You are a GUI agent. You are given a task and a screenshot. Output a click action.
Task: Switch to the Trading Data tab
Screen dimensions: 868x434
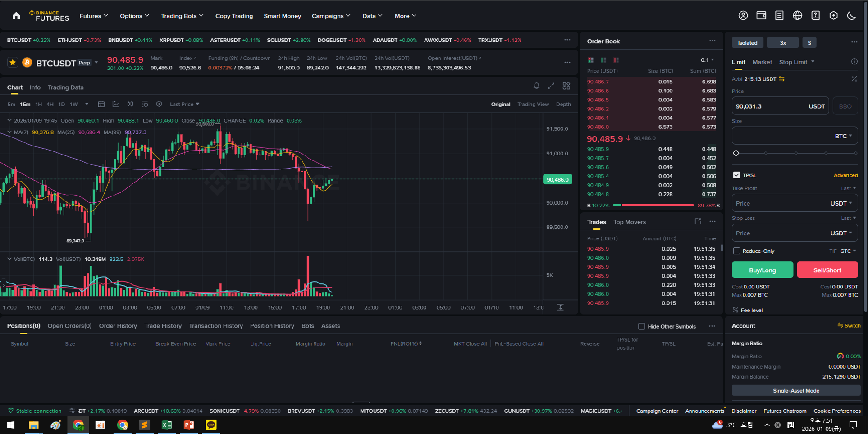(x=65, y=87)
